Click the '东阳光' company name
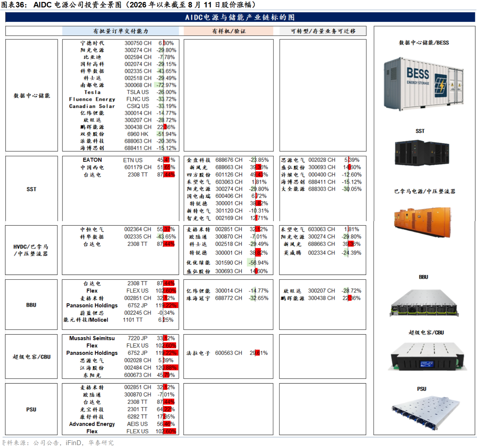The height and width of the screenshot is (448, 477). pyautogui.click(x=92, y=375)
